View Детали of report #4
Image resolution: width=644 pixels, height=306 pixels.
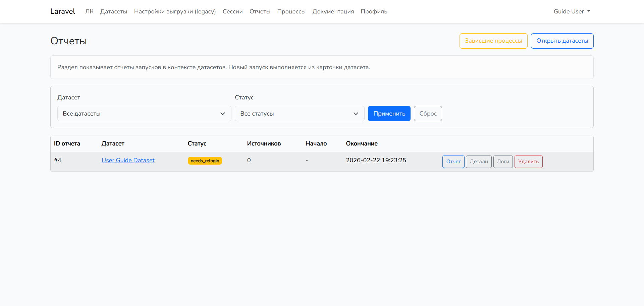(479, 162)
